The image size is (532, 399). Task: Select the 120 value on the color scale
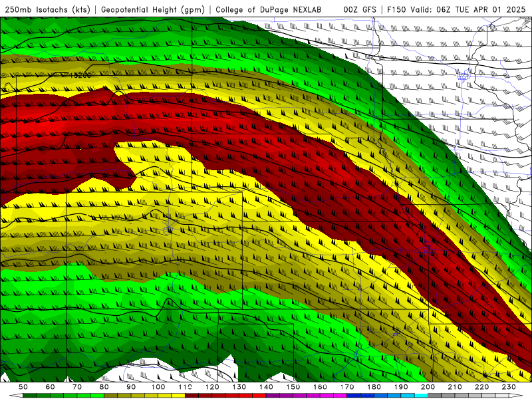point(212,387)
